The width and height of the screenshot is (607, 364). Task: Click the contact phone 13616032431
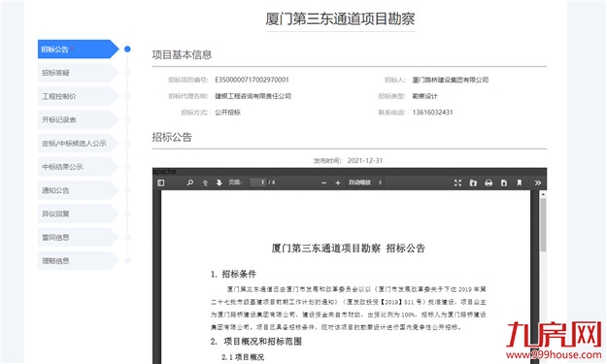[x=432, y=113]
